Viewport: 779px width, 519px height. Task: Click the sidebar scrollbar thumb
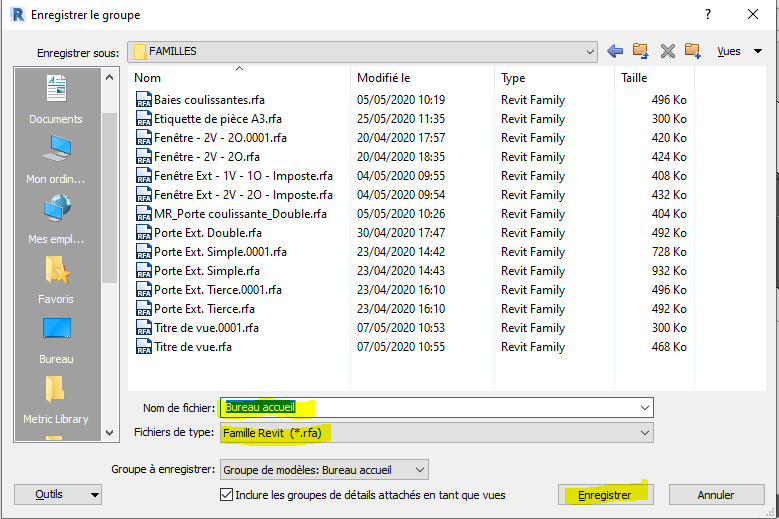pyautogui.click(x=109, y=198)
